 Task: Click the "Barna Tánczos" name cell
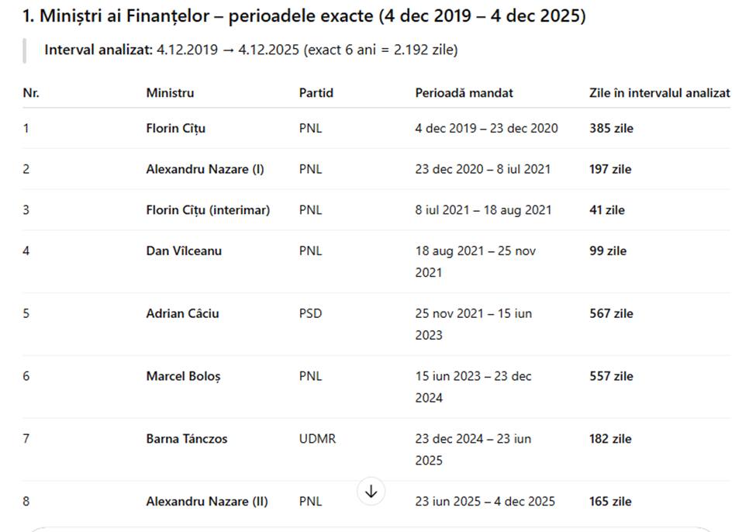187,439
